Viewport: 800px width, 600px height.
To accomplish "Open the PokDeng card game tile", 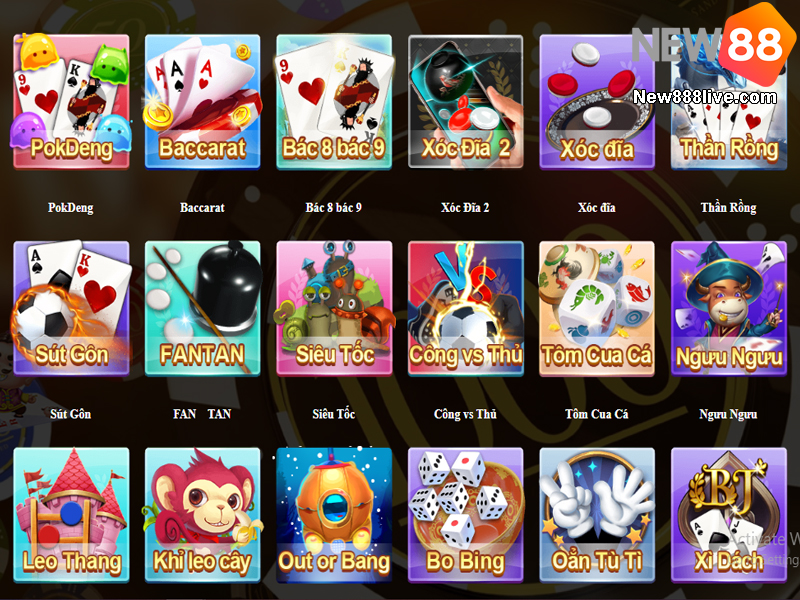I will pyautogui.click(x=71, y=101).
